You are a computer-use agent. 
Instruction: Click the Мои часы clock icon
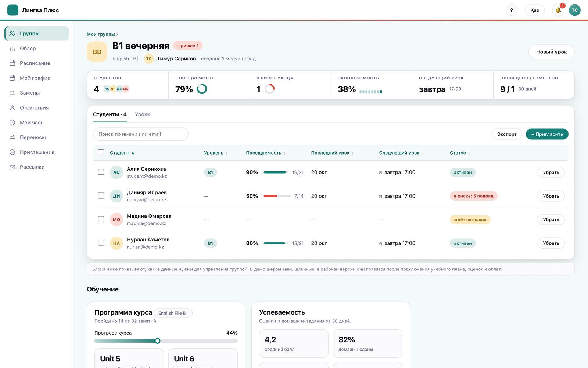(12, 123)
